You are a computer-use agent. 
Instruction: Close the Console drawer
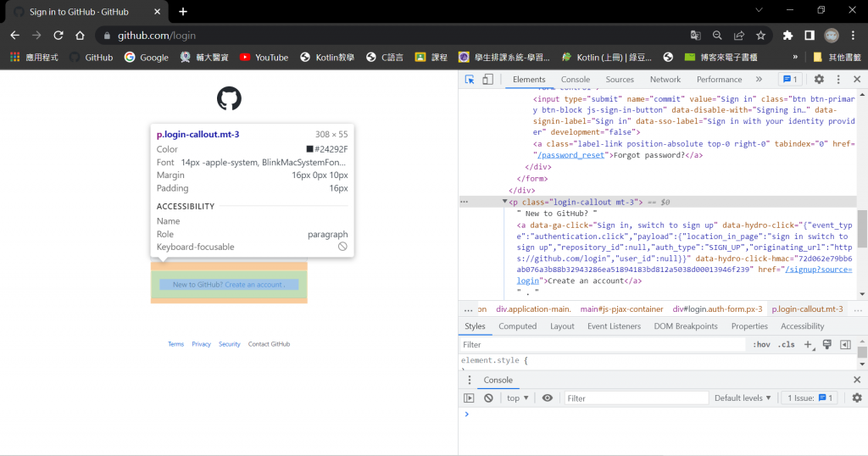857,380
